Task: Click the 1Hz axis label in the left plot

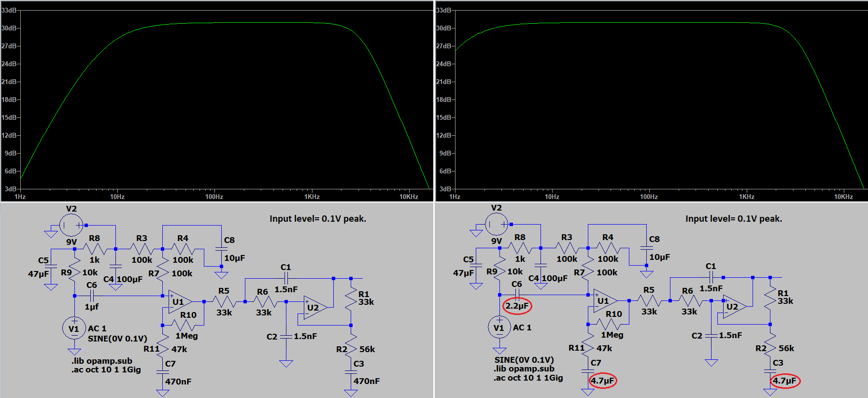Action: pos(20,197)
